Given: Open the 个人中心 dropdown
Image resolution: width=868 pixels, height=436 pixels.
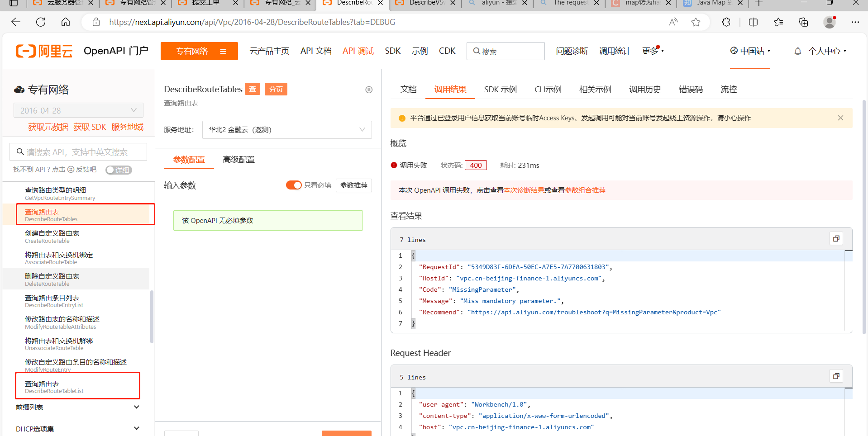Looking at the screenshot, I should [827, 51].
